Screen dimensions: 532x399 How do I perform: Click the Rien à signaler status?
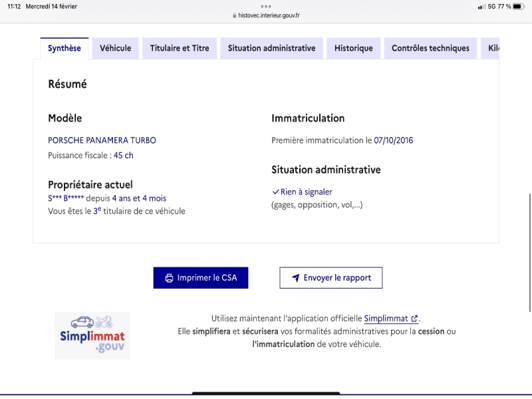pos(307,192)
